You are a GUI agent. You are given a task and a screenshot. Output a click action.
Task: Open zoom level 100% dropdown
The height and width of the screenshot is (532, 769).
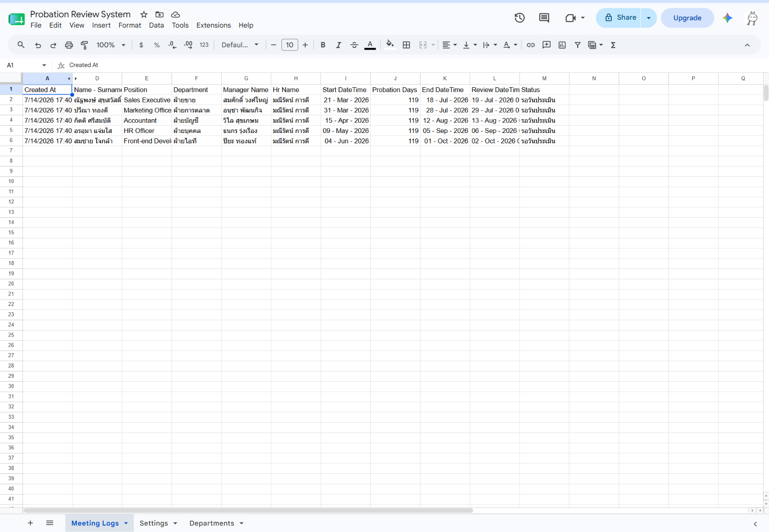[x=111, y=45]
